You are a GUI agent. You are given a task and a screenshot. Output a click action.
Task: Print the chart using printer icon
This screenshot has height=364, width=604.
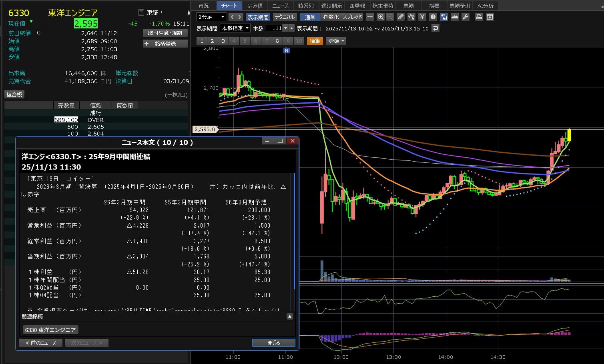click(x=479, y=17)
